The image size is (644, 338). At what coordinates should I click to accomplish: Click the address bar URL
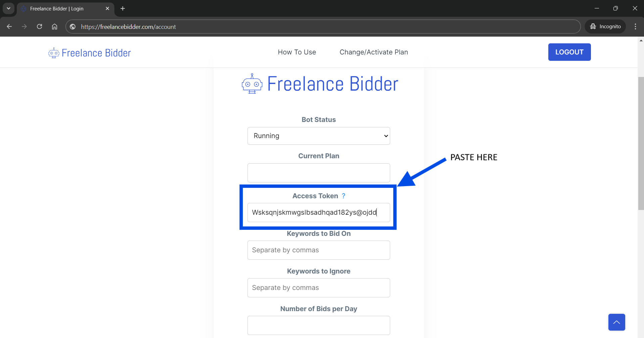[x=128, y=27]
